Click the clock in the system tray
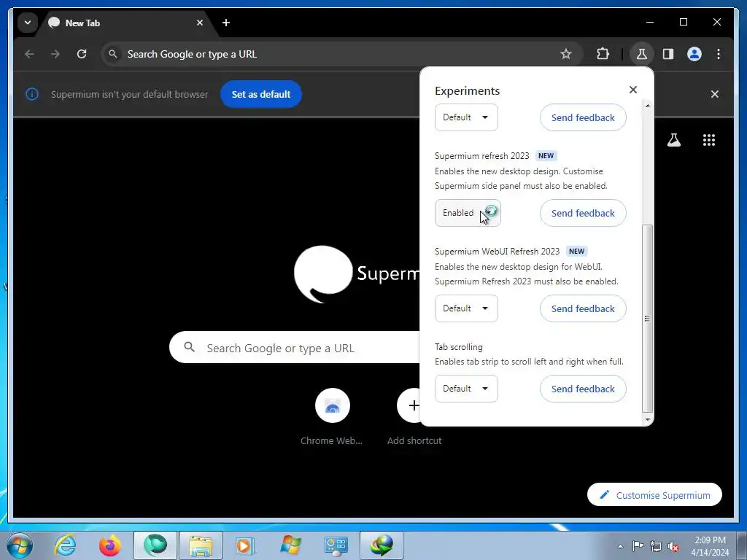Viewport: 747px width, 560px height. 709,545
